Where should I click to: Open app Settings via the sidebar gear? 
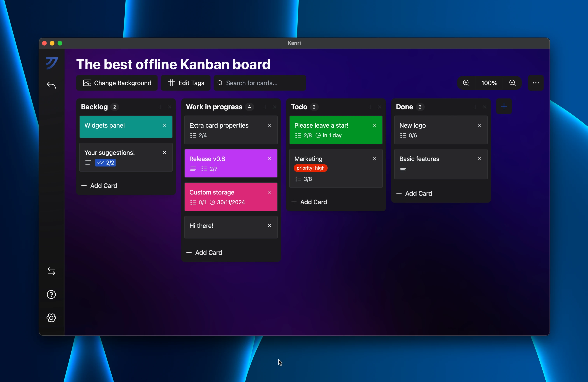[51, 318]
